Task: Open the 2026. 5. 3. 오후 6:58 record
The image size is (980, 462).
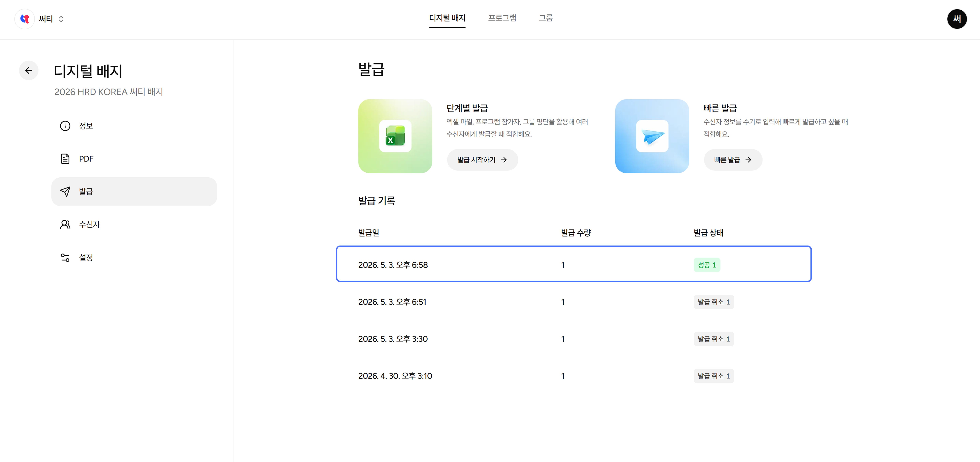Action: [x=574, y=264]
